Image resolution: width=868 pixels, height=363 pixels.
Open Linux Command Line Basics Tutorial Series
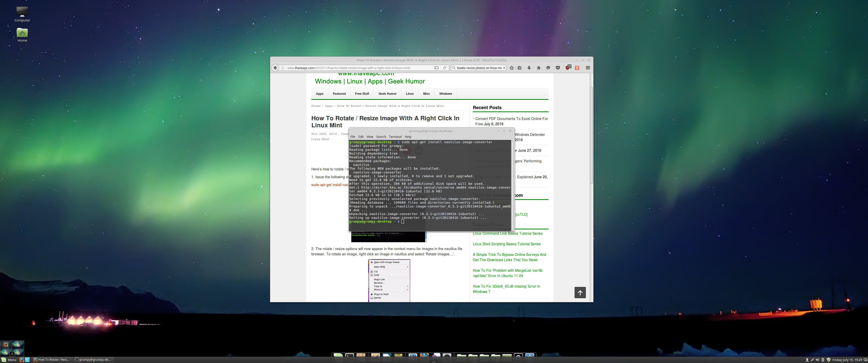pos(507,233)
